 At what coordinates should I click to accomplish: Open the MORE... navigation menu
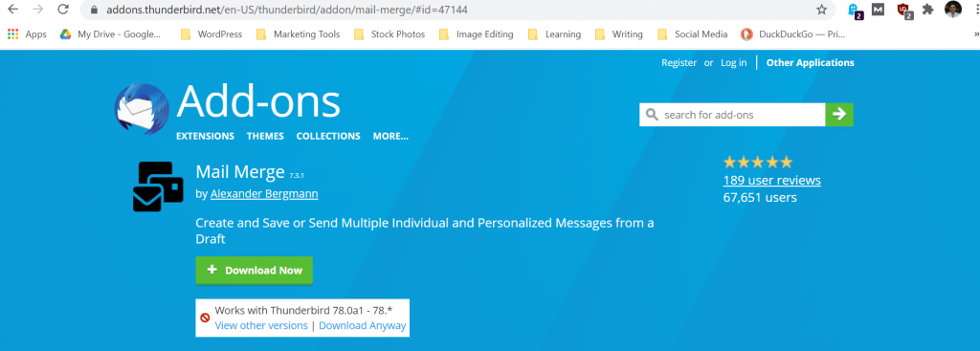pos(390,136)
